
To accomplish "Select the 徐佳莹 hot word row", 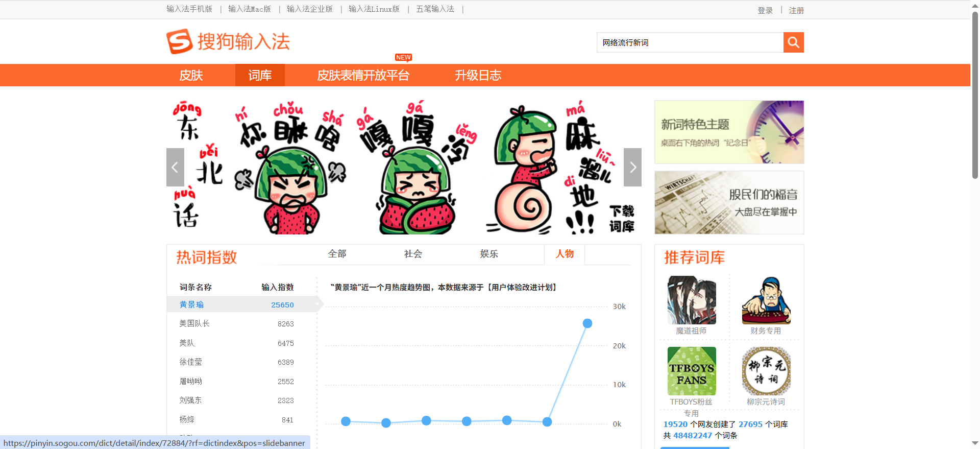I will 242,362.
